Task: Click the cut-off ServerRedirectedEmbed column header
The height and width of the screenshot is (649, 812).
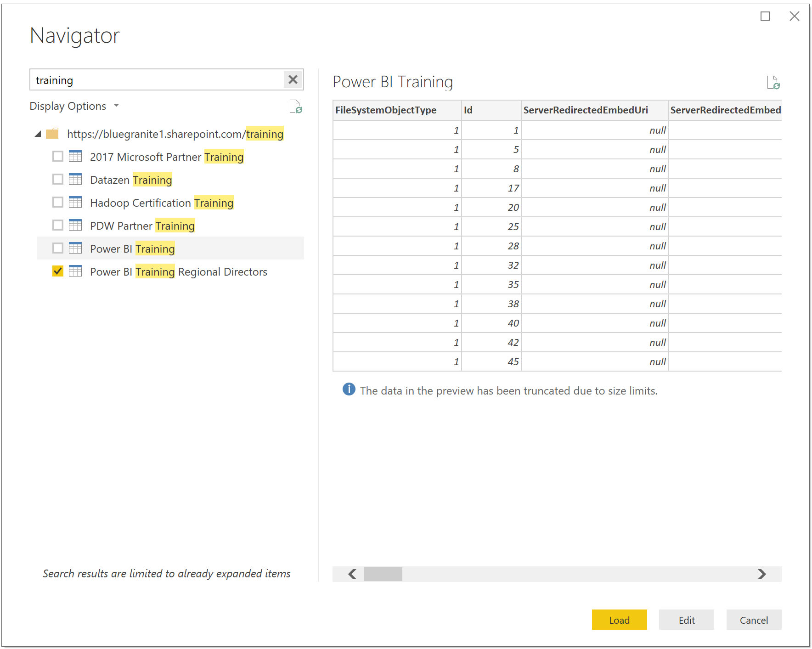Action: 725,110
